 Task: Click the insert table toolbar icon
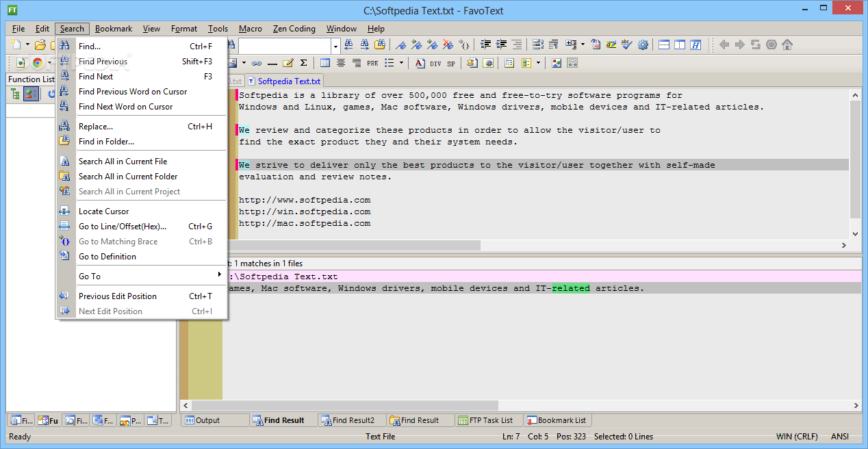pyautogui.click(x=325, y=63)
